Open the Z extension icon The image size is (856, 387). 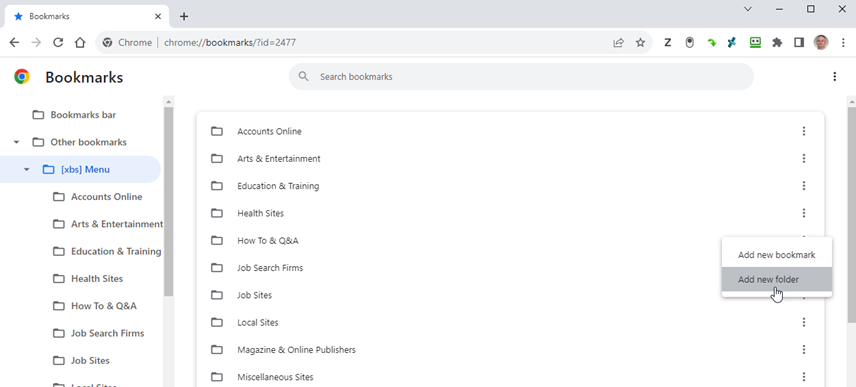point(667,43)
